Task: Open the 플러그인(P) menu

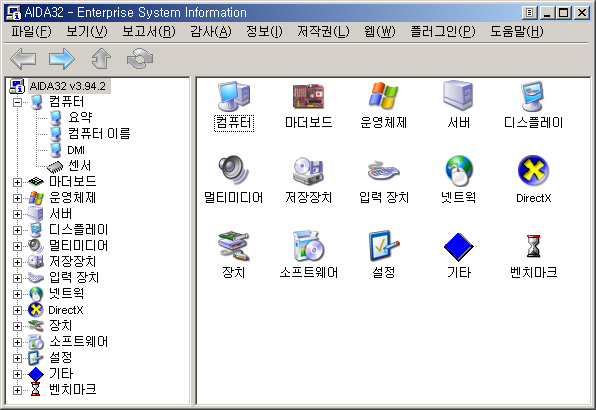Action: (442, 32)
